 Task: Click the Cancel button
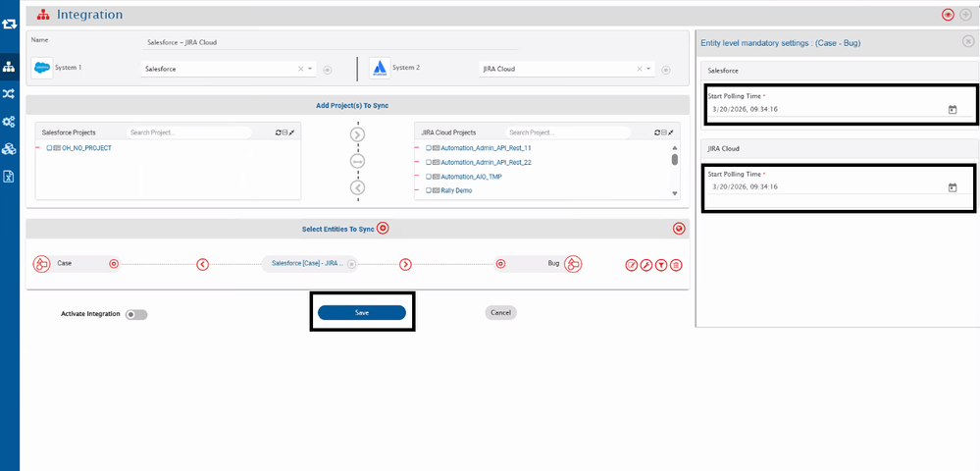click(500, 312)
